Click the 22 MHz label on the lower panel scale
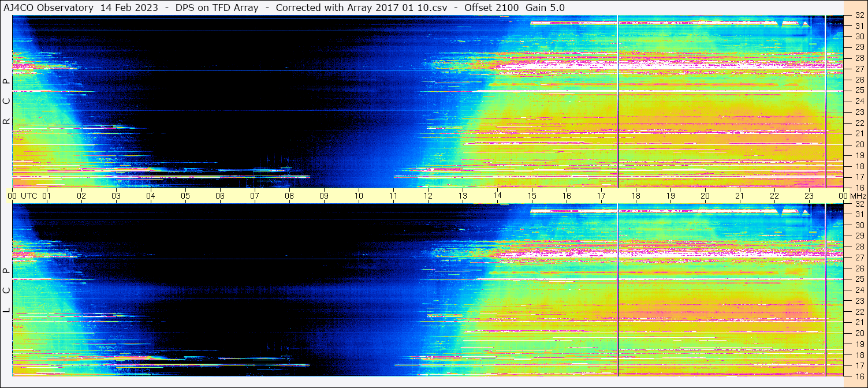 [859, 311]
